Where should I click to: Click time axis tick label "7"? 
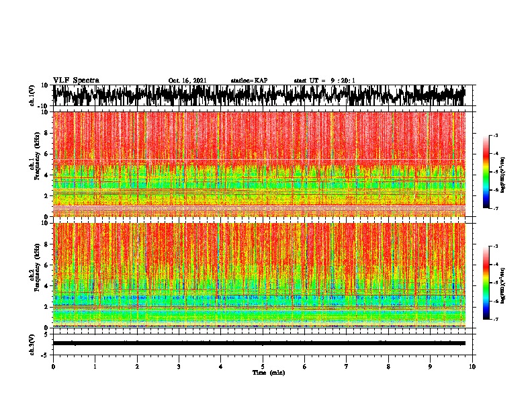[x=347, y=367]
